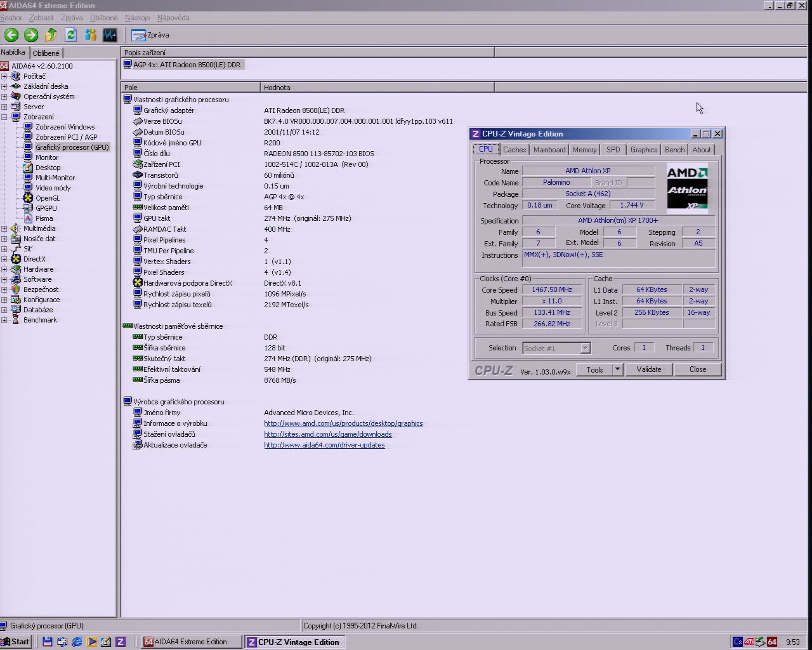Viewport: 812px width, 650px height.
Task: Expand the Server tree node
Action: [4, 107]
